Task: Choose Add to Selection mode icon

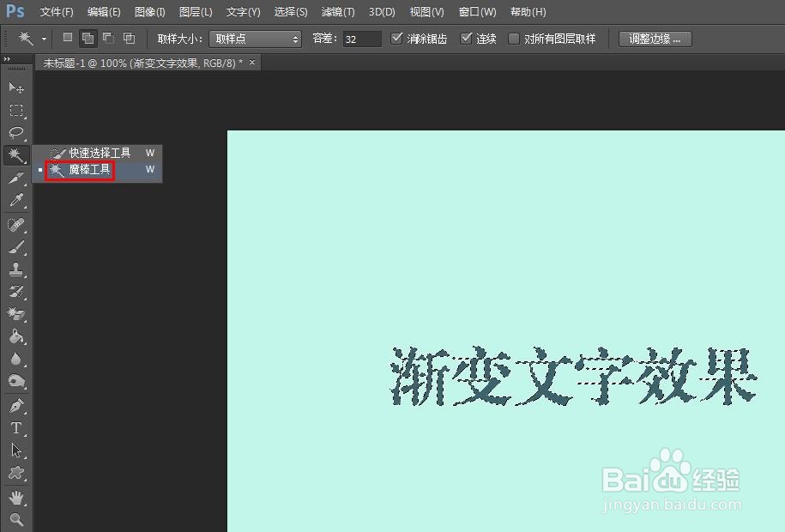Action: point(88,38)
